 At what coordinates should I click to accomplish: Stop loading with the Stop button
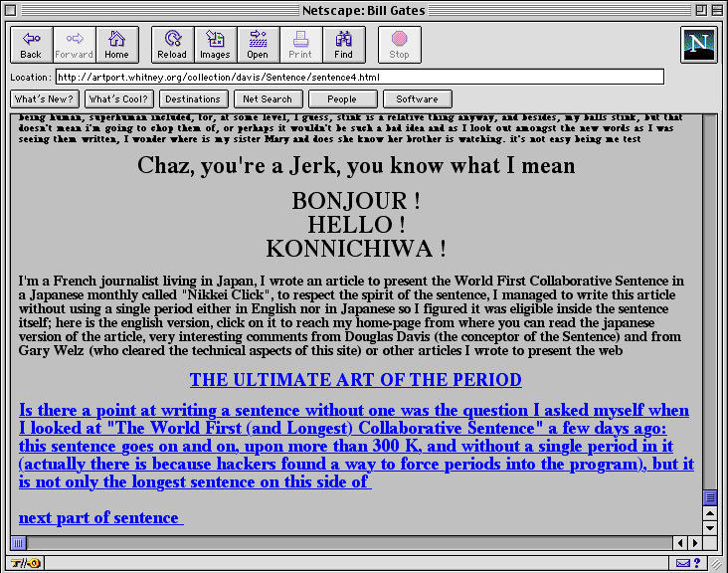coord(399,45)
